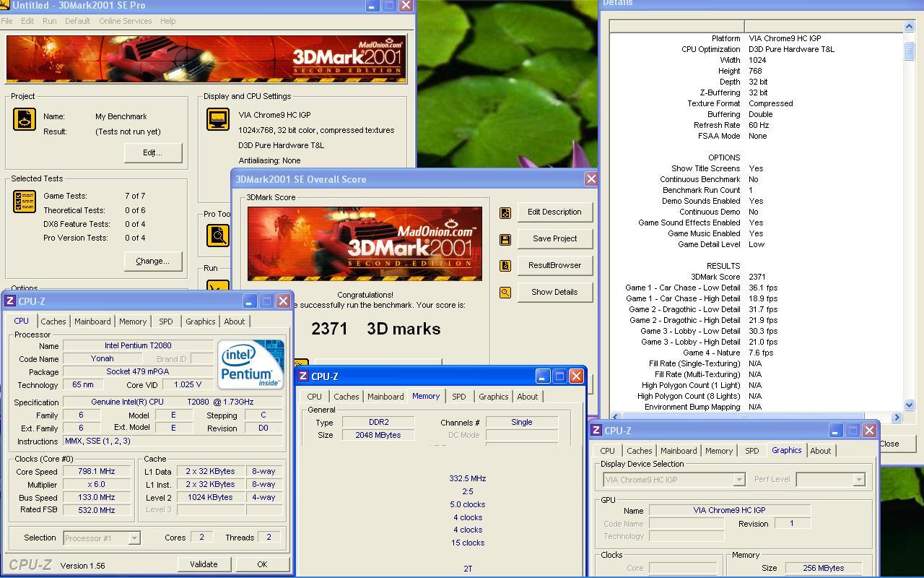Click the Edit... button in Project section
The width and height of the screenshot is (924, 578).
click(x=153, y=152)
